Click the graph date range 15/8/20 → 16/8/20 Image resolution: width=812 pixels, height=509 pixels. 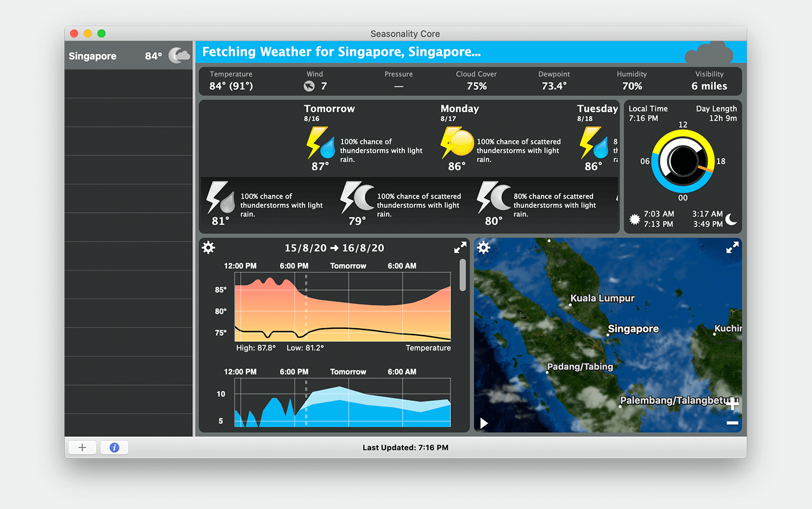(335, 248)
